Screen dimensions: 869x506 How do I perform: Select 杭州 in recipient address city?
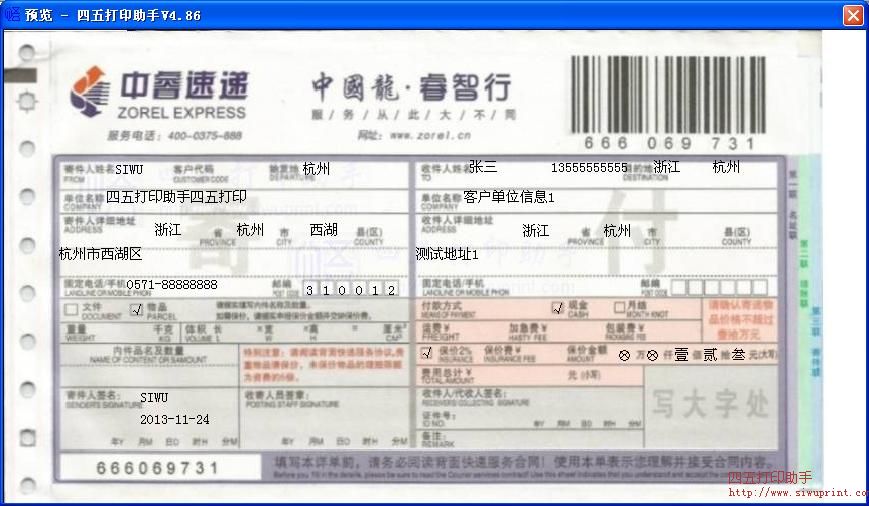(x=617, y=231)
